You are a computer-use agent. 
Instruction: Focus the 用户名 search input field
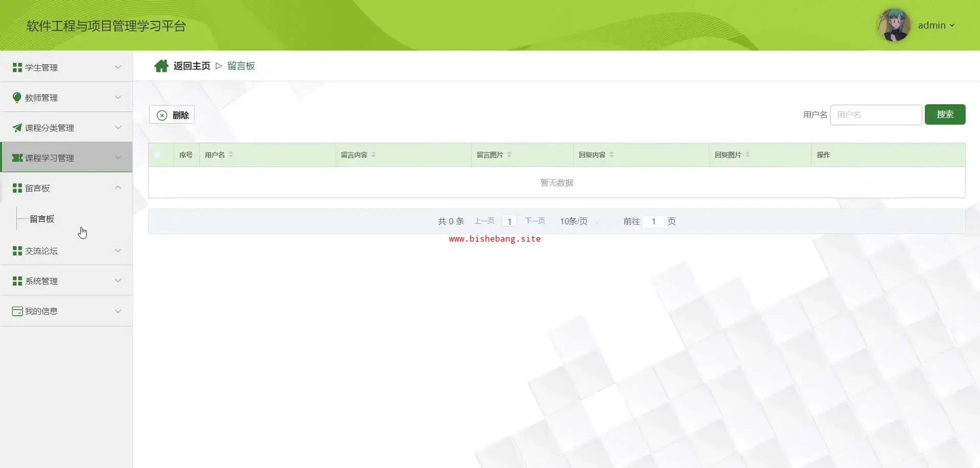point(876,115)
